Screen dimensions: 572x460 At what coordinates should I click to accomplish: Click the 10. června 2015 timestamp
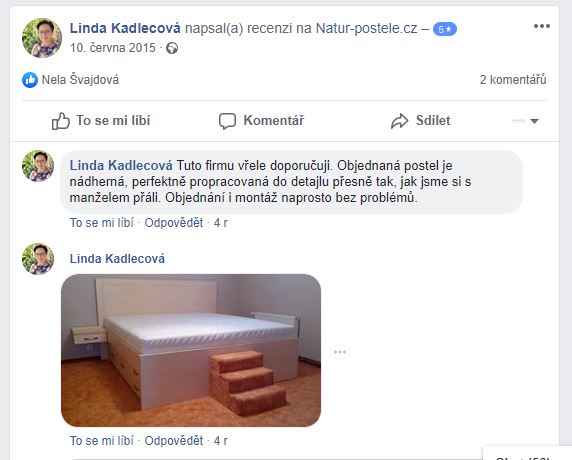113,48
